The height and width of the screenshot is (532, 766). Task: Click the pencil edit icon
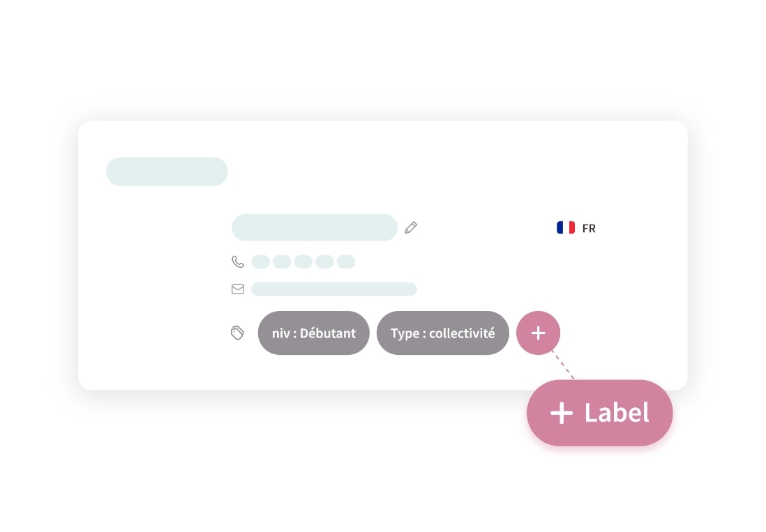411,227
